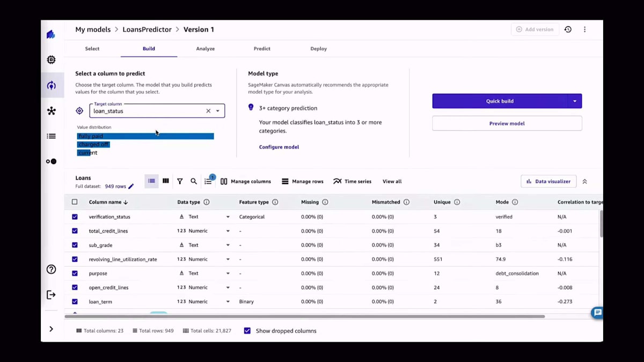This screenshot has width=644, height=362.
Task: Open data type dropdown for total_credit_lines
Action: pyautogui.click(x=228, y=231)
